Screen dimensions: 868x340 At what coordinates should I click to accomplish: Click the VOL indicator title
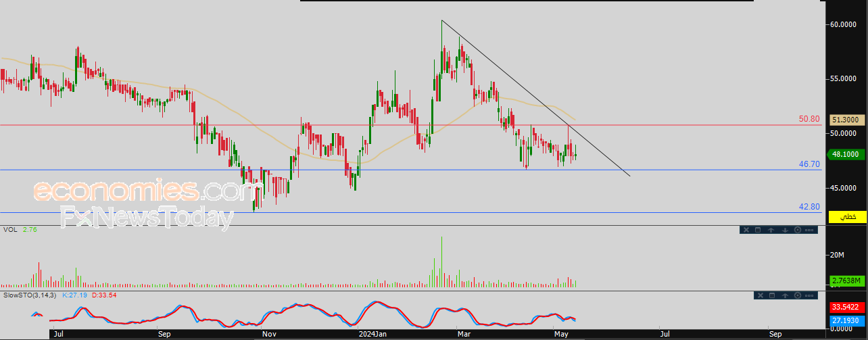pyautogui.click(x=11, y=230)
